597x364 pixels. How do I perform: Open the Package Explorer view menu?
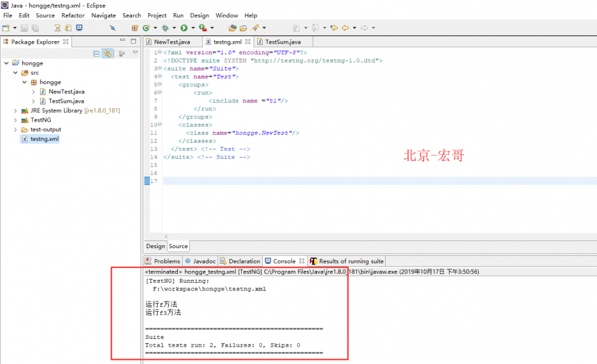point(135,53)
